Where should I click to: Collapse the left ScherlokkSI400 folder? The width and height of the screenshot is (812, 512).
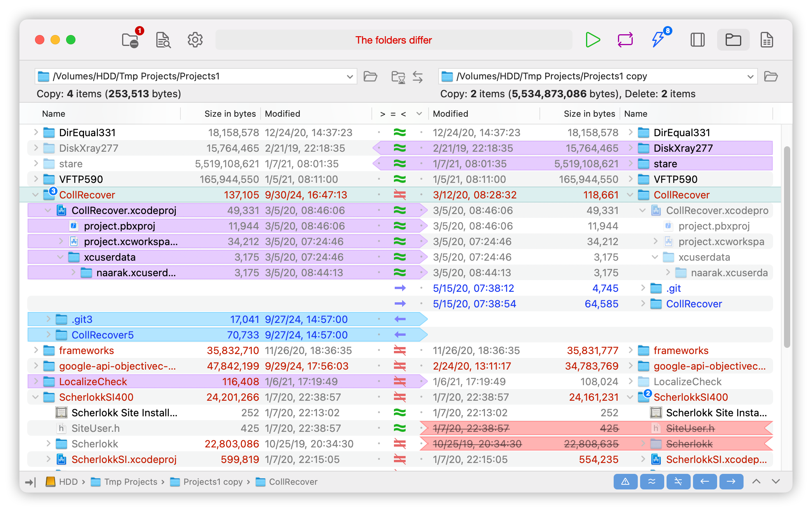coord(36,397)
